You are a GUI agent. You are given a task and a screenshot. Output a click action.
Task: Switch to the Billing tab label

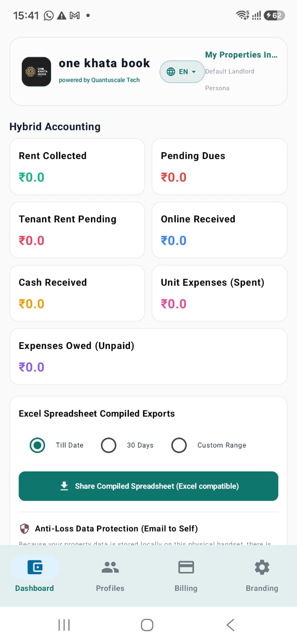(x=186, y=588)
